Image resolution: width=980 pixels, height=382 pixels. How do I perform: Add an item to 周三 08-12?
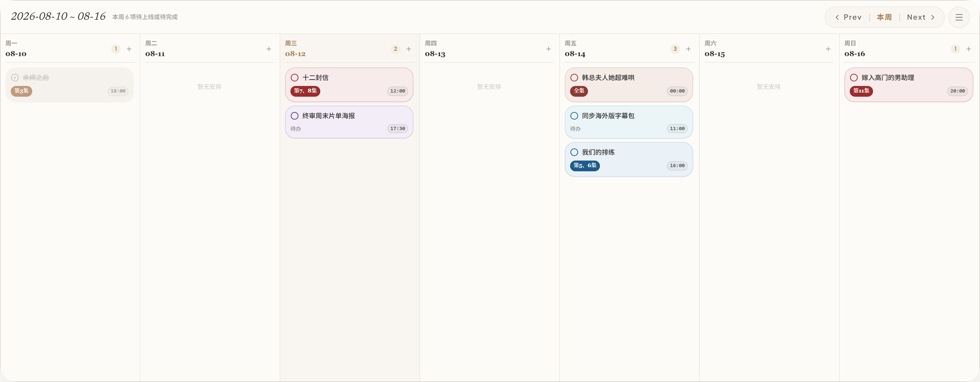click(409, 49)
